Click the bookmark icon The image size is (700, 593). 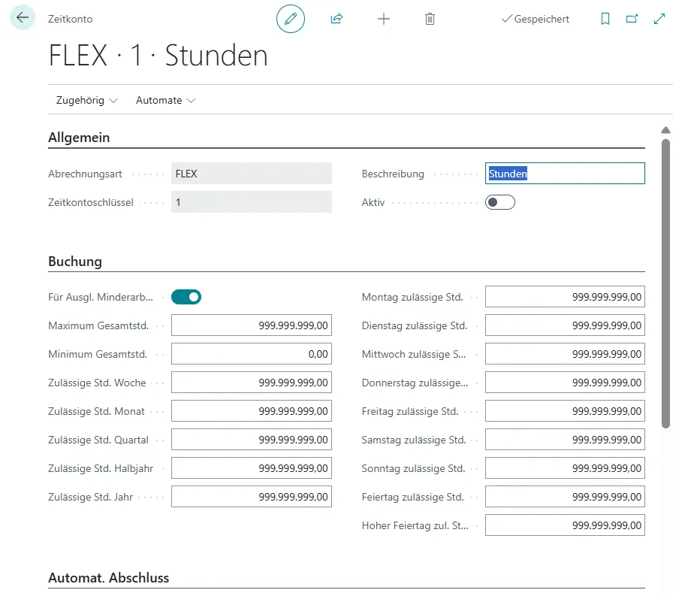(605, 19)
